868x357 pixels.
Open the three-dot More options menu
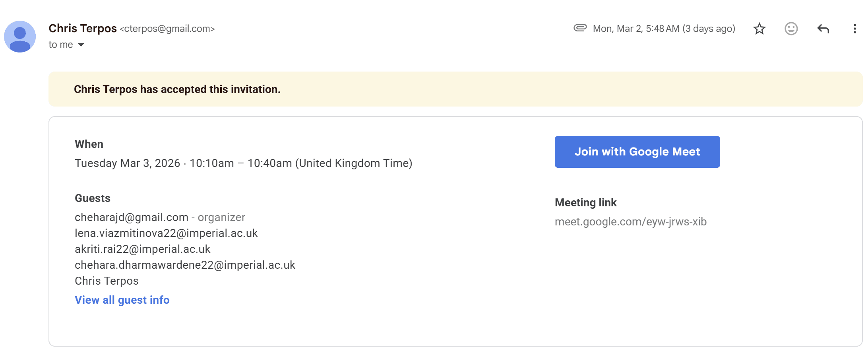pyautogui.click(x=854, y=29)
